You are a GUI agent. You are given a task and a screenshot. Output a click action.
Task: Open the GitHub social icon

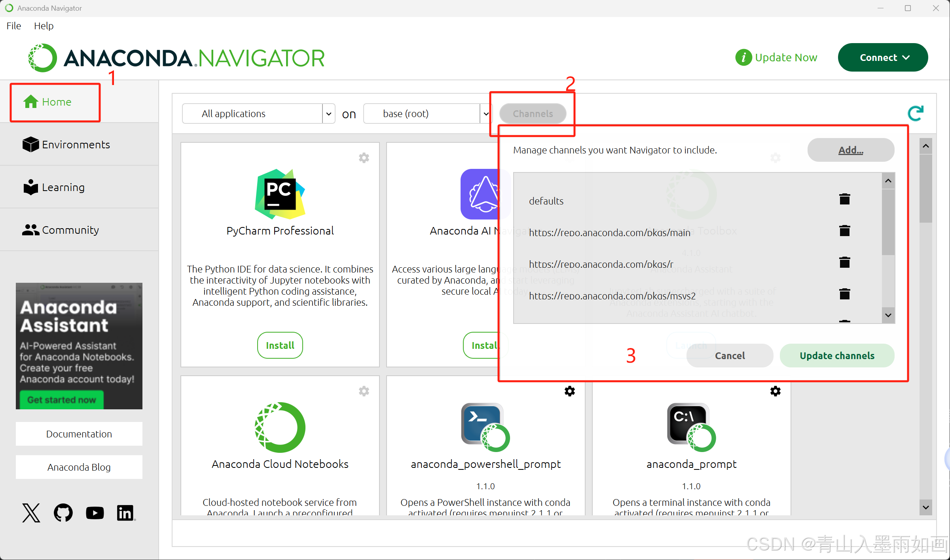pyautogui.click(x=63, y=513)
